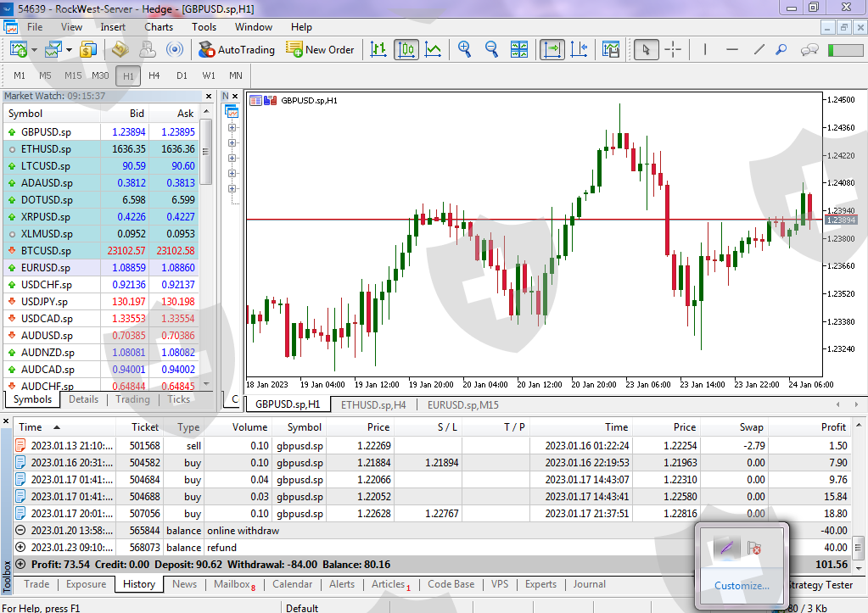
Task: Expand the first Navigator tree node
Action: tap(232, 127)
